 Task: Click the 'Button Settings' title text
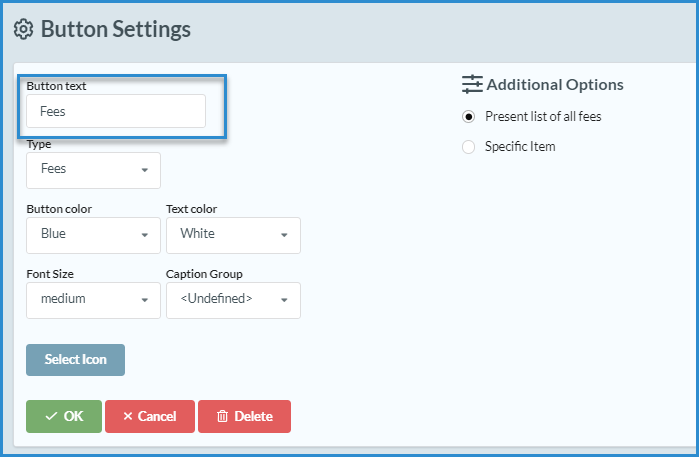(x=115, y=29)
